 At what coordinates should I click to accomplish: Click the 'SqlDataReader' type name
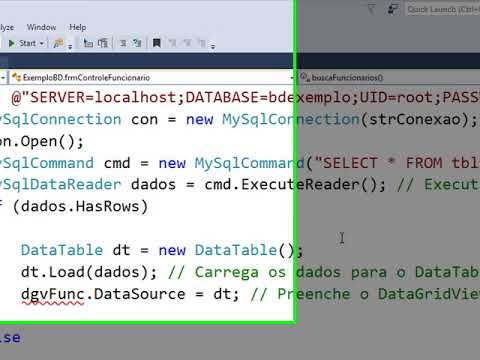(60, 184)
